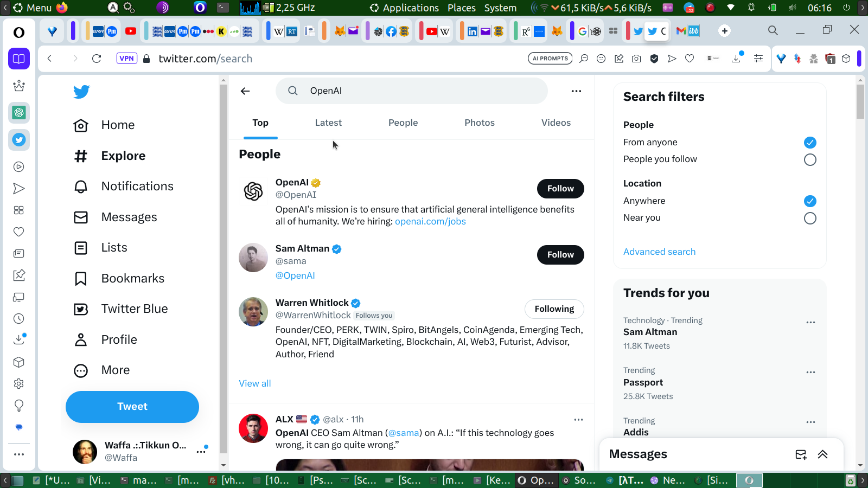
Task: Open the Opera menu logo button
Action: [x=19, y=33]
